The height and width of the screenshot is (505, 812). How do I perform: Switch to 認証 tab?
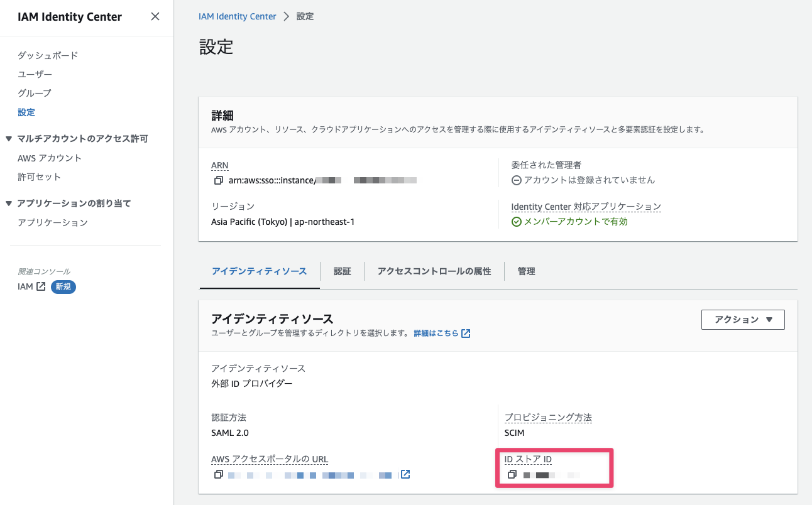pos(343,271)
